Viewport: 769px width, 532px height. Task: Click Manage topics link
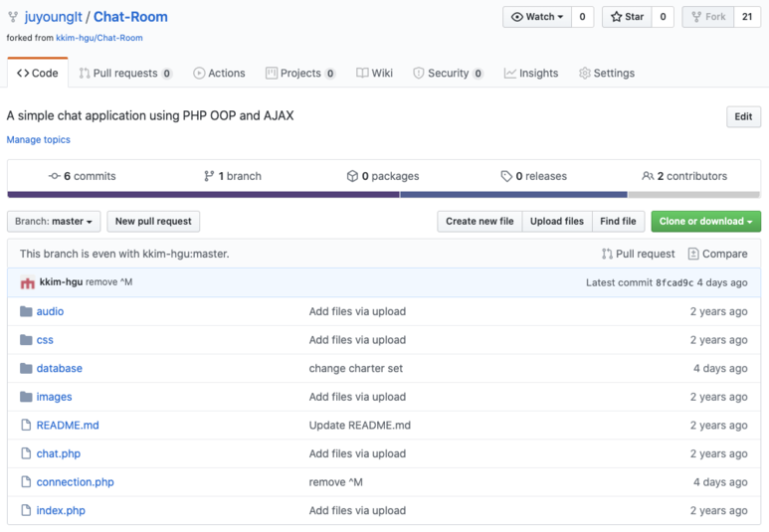38,140
